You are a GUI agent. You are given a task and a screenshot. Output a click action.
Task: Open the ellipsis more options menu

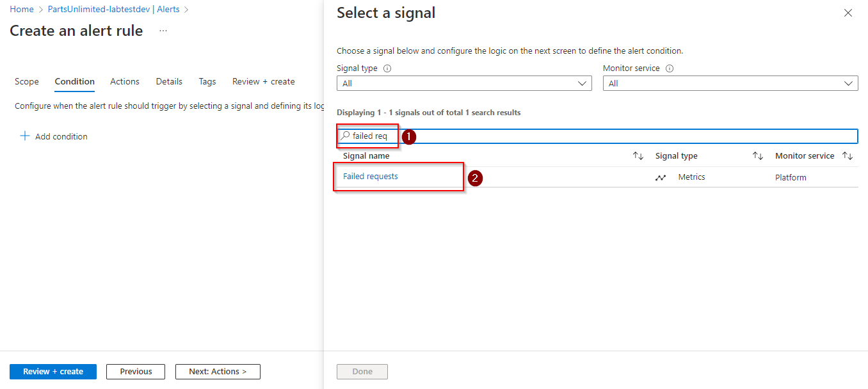click(x=163, y=31)
